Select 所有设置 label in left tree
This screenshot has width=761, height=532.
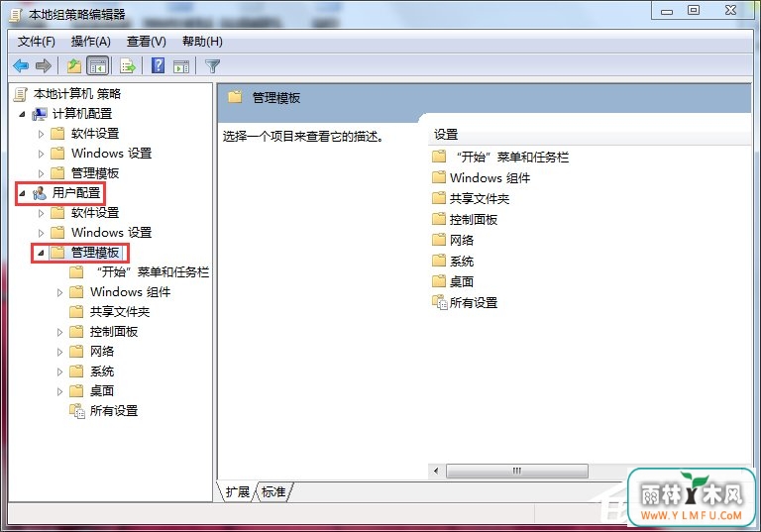[x=114, y=411]
